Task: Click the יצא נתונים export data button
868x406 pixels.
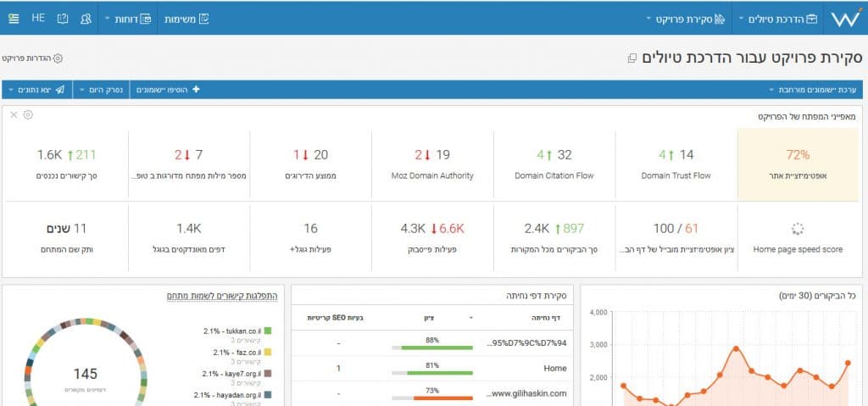Action: point(36,90)
